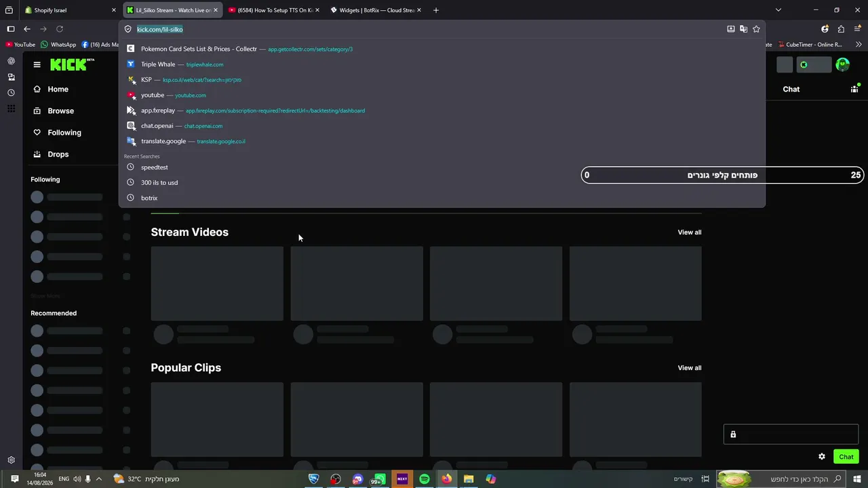Open File Explorer from the taskbar
Screen dimensions: 868x488
tap(469, 479)
